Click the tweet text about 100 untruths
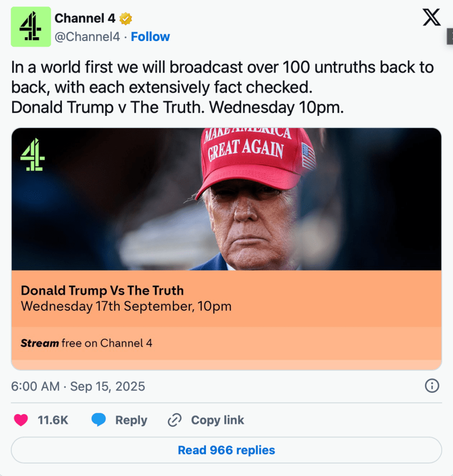This screenshot has width=453, height=476. [x=222, y=87]
